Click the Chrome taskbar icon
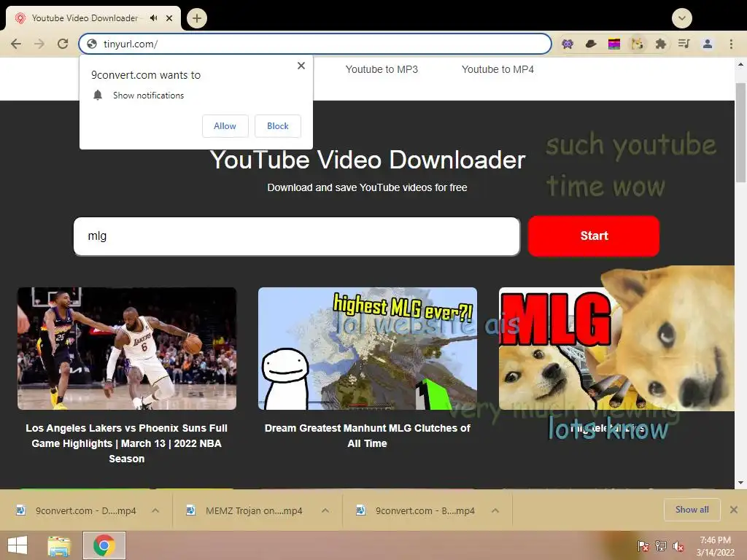This screenshot has height=560, width=747. tap(104, 545)
